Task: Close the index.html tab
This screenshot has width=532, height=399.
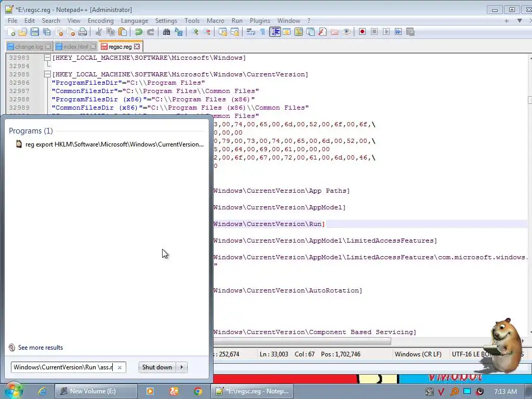Action: pyautogui.click(x=94, y=46)
